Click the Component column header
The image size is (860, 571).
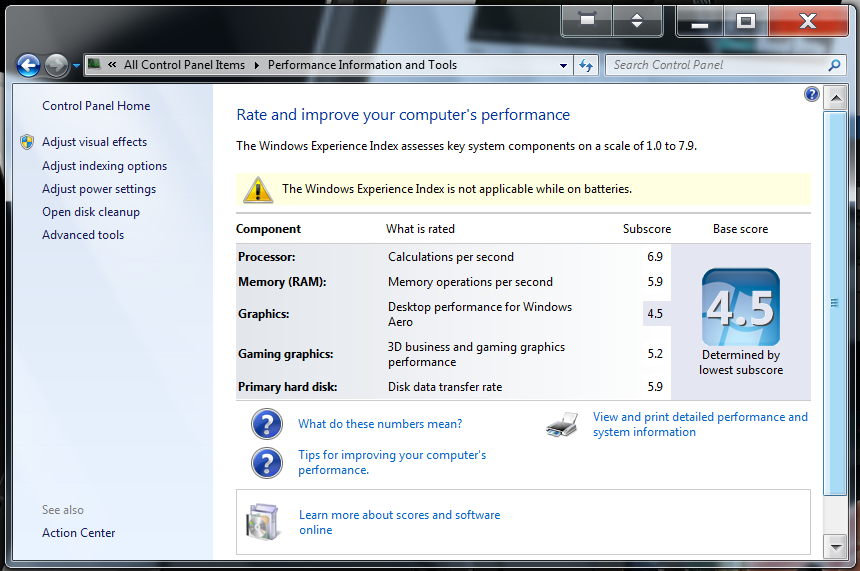[x=268, y=229]
